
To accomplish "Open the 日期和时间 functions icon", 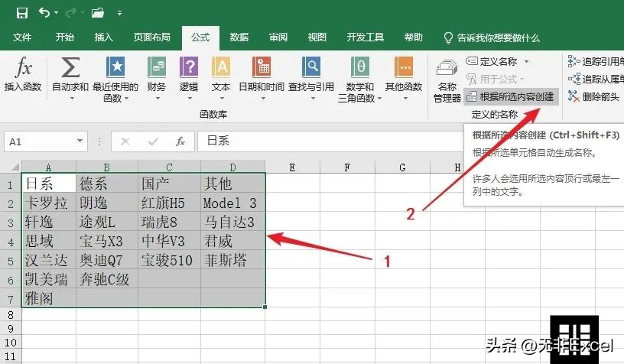I will [x=262, y=67].
